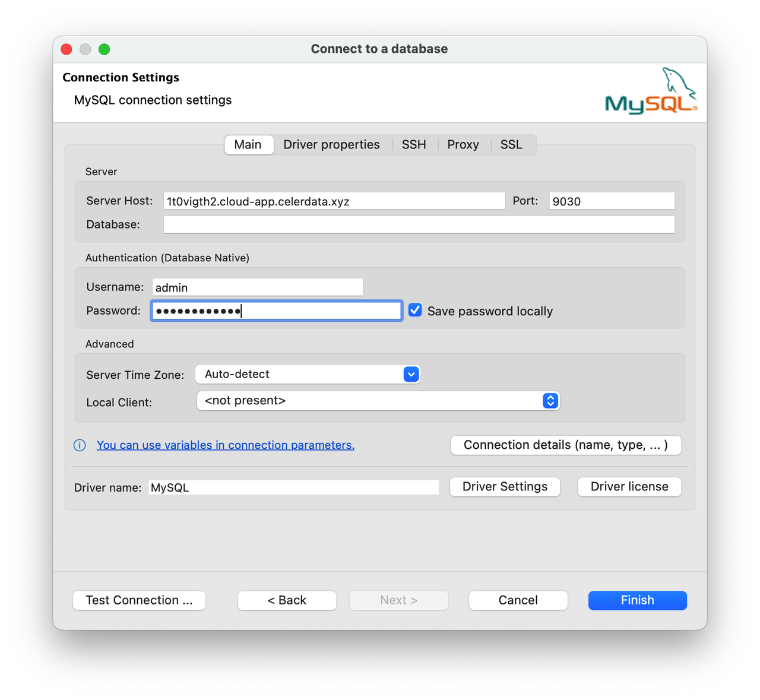Switch to the Driver properties tab
Screen dimensions: 760x700
click(331, 144)
